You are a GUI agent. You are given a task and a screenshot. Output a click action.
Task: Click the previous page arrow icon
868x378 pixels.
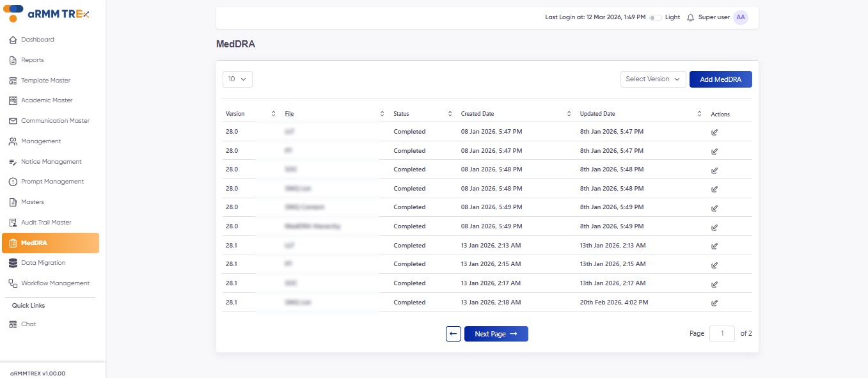(454, 334)
